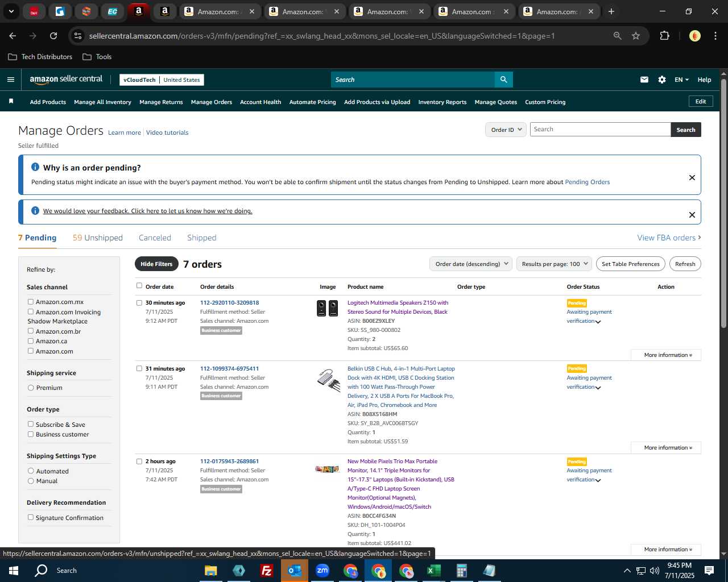Image resolution: width=728 pixels, height=582 pixels.
Task: Check the Amazon.com.br filter
Action: (31, 331)
